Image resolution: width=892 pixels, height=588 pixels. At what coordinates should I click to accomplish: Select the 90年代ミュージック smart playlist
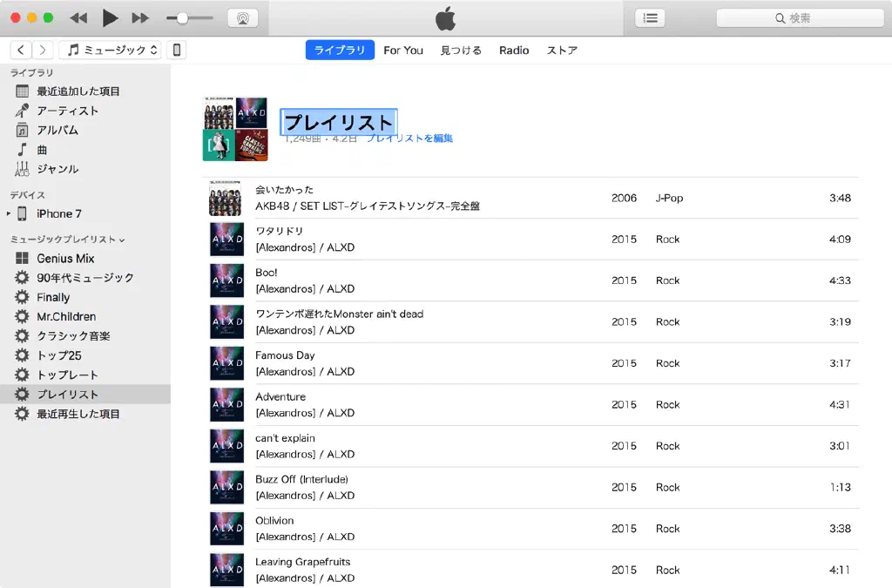tap(84, 278)
